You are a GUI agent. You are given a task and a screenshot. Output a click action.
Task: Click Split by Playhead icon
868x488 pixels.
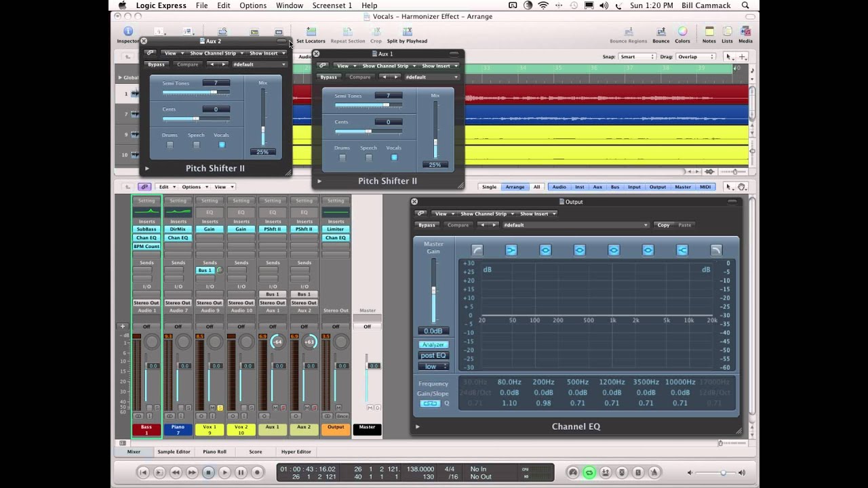(407, 32)
